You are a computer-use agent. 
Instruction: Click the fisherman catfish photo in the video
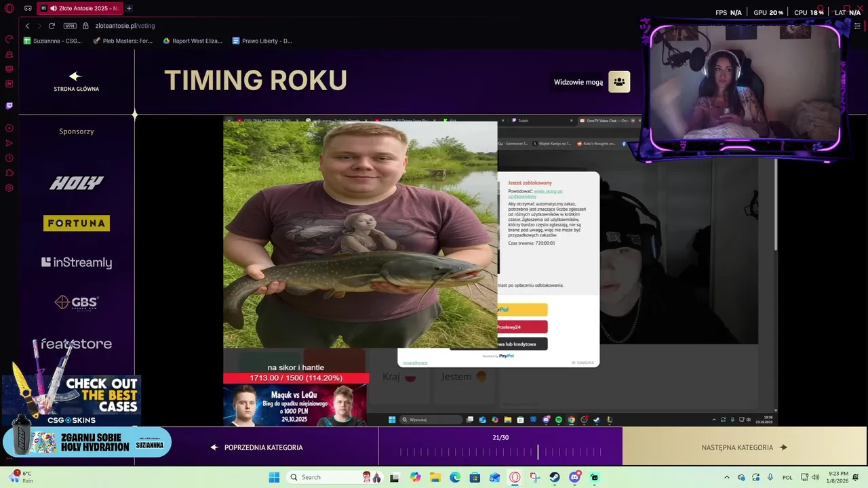[360, 235]
